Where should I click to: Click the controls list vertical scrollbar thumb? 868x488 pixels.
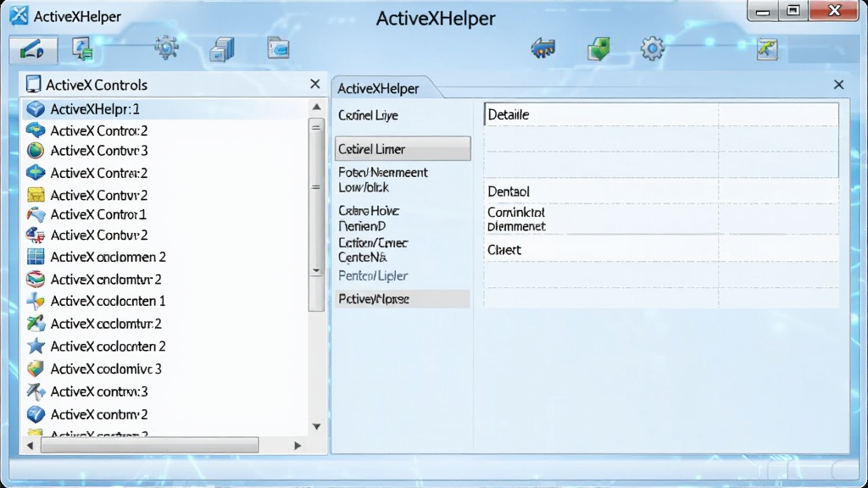(316, 216)
